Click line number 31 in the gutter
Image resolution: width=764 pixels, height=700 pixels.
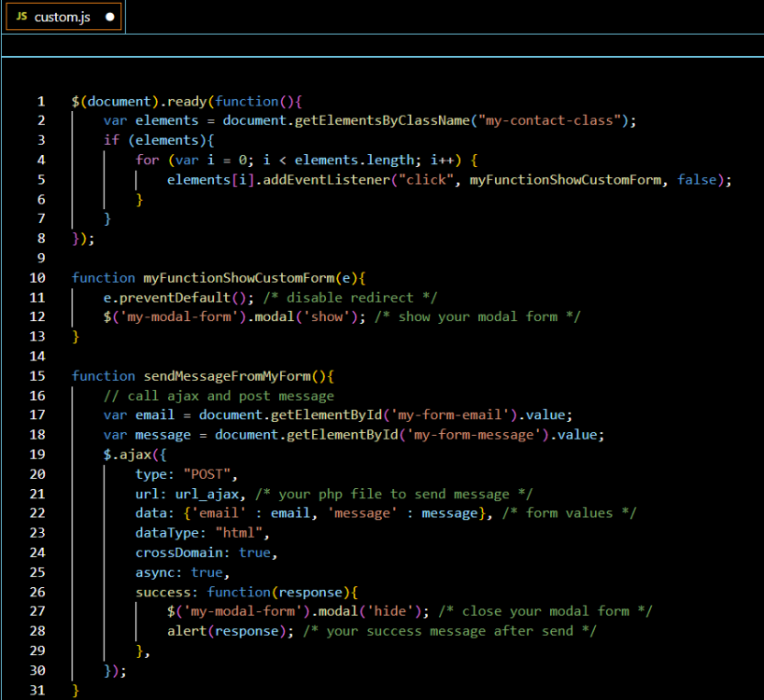coord(37,690)
